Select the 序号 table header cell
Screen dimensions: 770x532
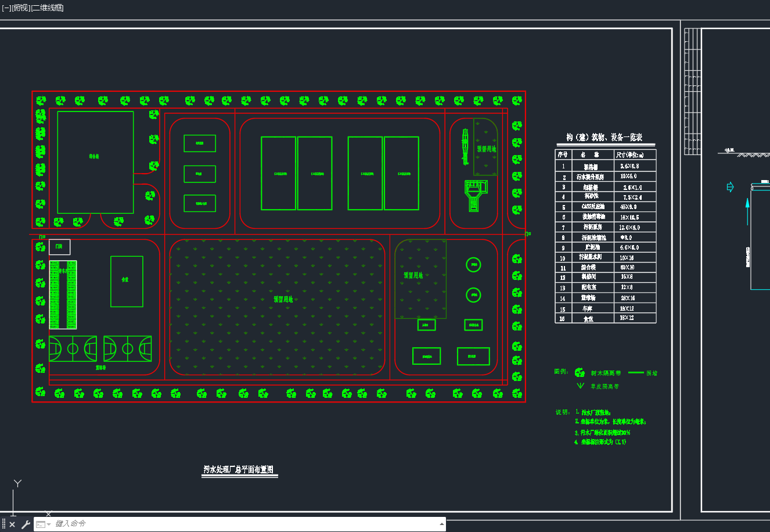(563, 154)
